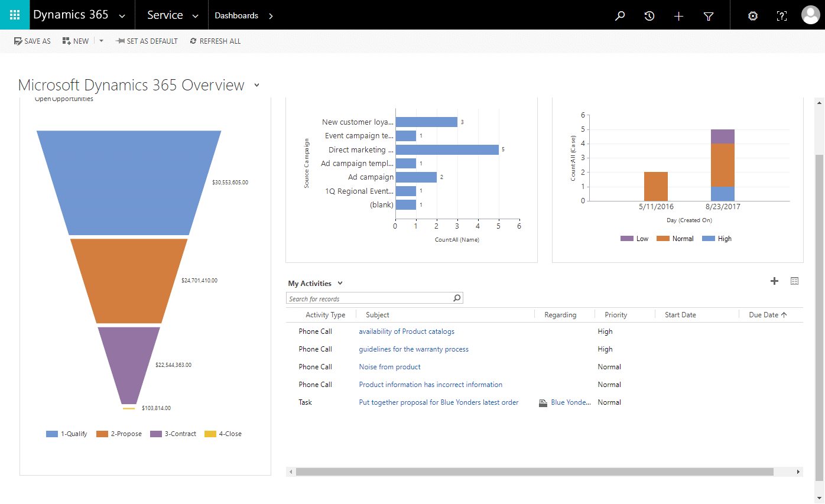The width and height of the screenshot is (825, 504).
Task: Open the Blue Yonde... regarding record link
Action: (x=571, y=402)
